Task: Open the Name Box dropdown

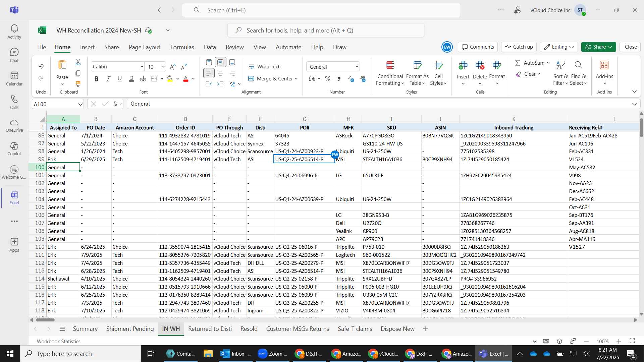Action: 80,104
